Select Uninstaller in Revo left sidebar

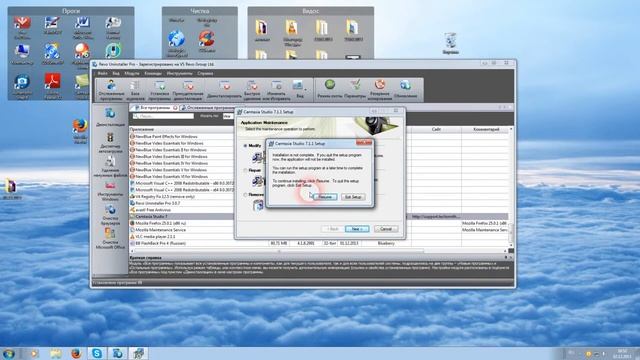[110, 117]
